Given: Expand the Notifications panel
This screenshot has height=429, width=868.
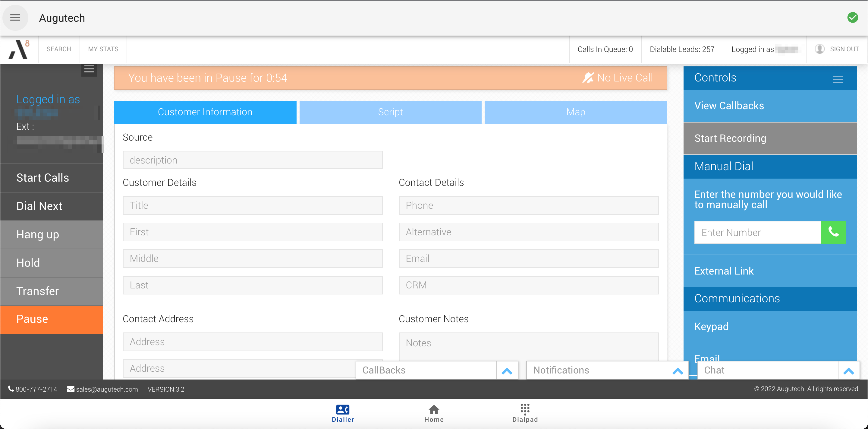Looking at the screenshot, I should click(678, 370).
